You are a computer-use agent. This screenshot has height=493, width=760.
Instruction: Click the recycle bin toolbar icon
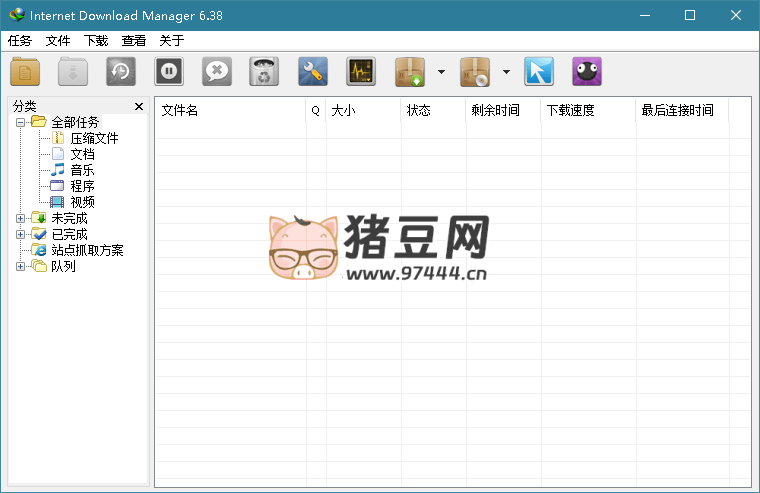coord(264,72)
